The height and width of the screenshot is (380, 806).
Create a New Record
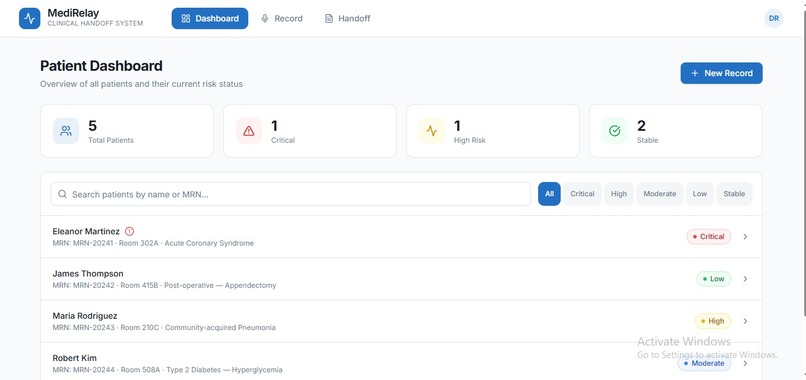point(721,73)
